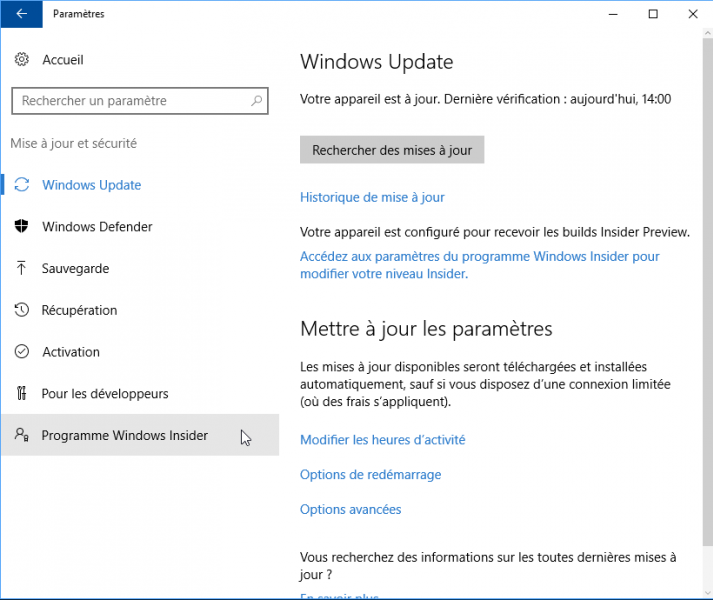The height and width of the screenshot is (600, 713).
Task: Open Programme Windows Insider section
Action: pyautogui.click(x=139, y=435)
